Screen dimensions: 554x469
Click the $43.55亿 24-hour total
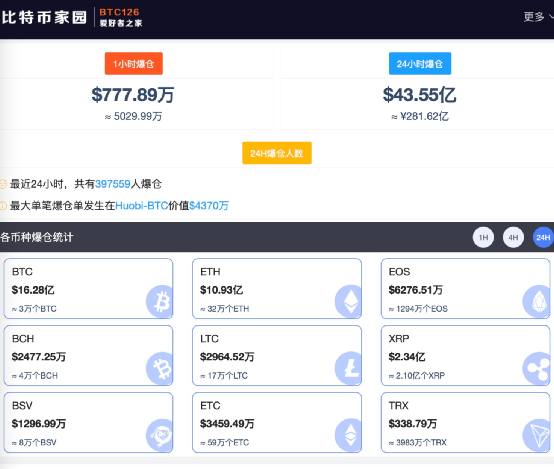419,95
